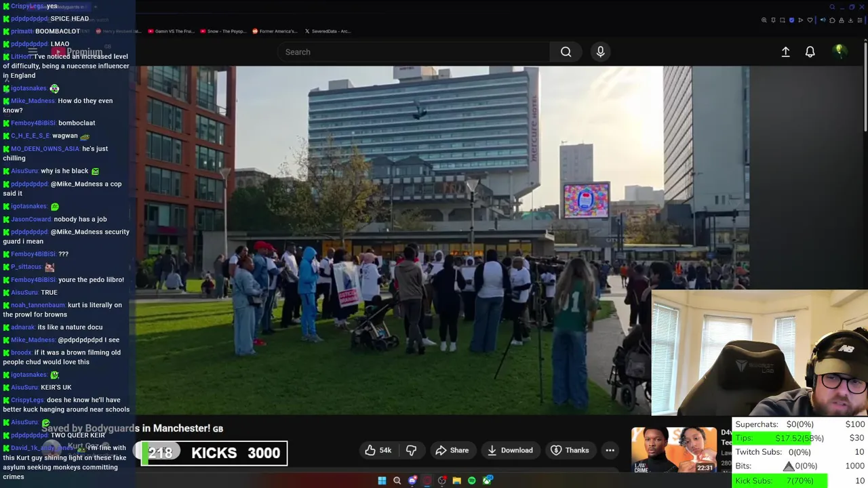Viewport: 868px width, 488px height.
Task: Click chat message 'SPICE HEAD'
Action: pyautogui.click(x=69, y=19)
